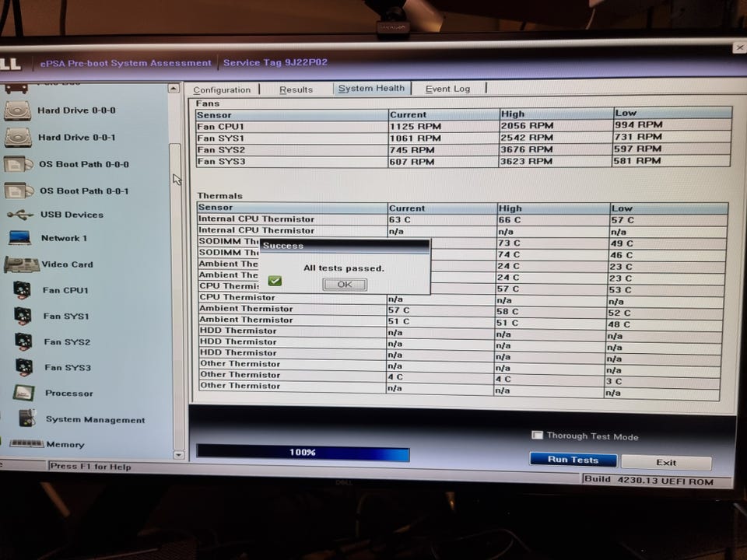Screen dimensions: 747x560
Task: Select the Hard Drive 0-0-0 icon
Action: coord(18,110)
